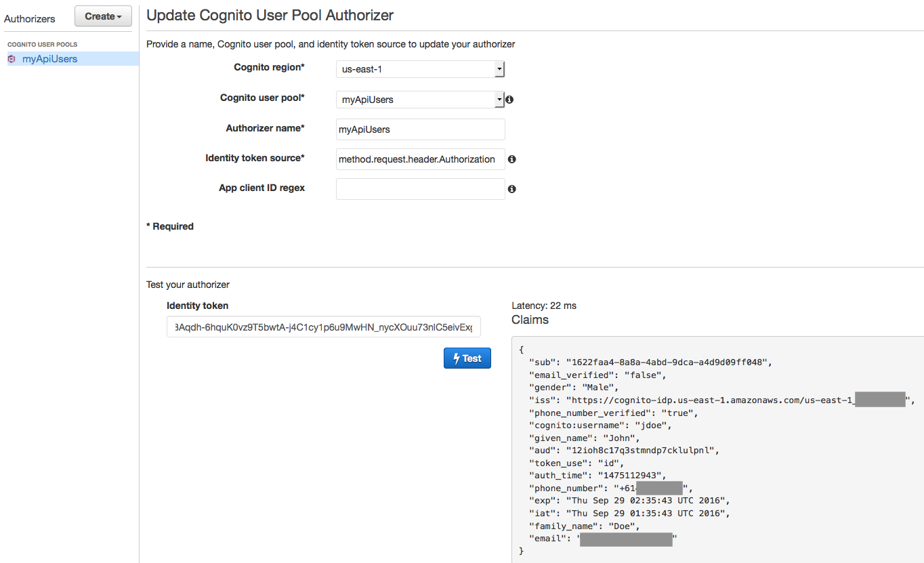Click the "given_name": "John" line
Image resolution: width=924 pixels, height=563 pixels.
(585, 438)
